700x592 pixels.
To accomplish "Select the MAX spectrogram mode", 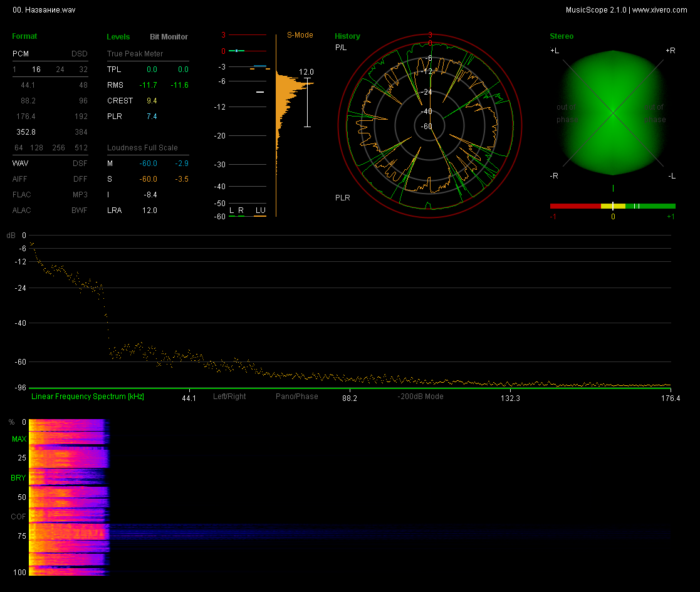I will click(x=19, y=439).
